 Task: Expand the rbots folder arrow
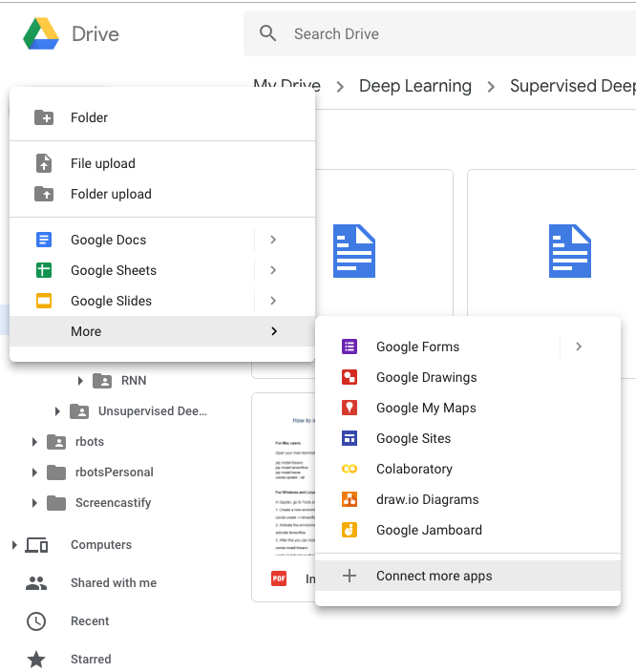point(34,441)
